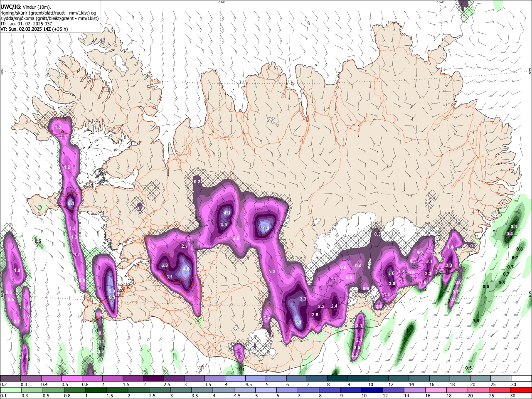Click the 0.2 swatch in purple snow scale
The height and width of the screenshot is (399, 532).
10,379
